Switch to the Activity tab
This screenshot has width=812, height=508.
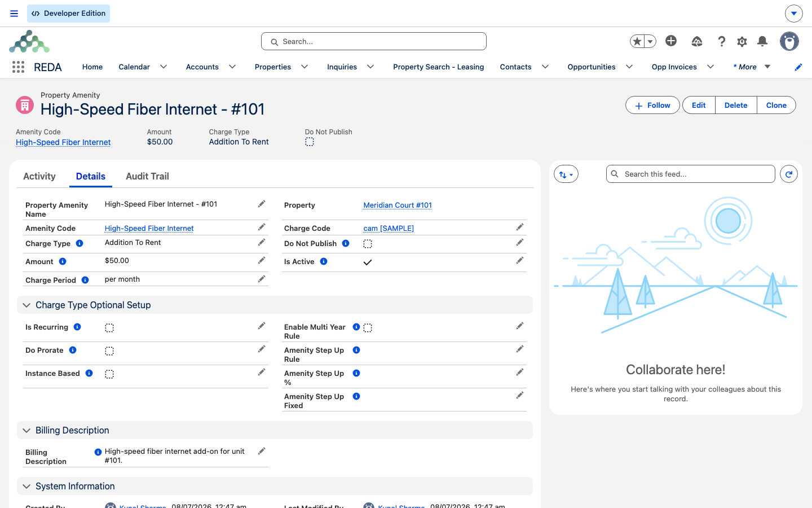pos(39,176)
